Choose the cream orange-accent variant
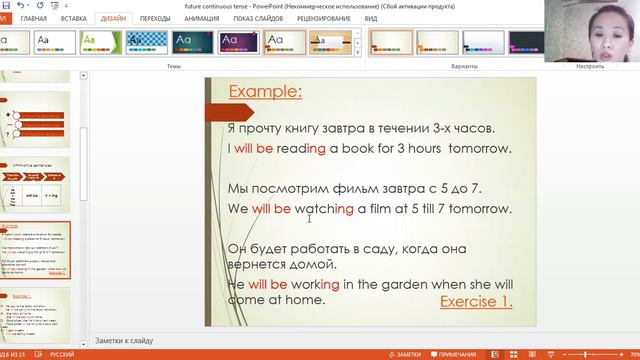 coord(438,42)
